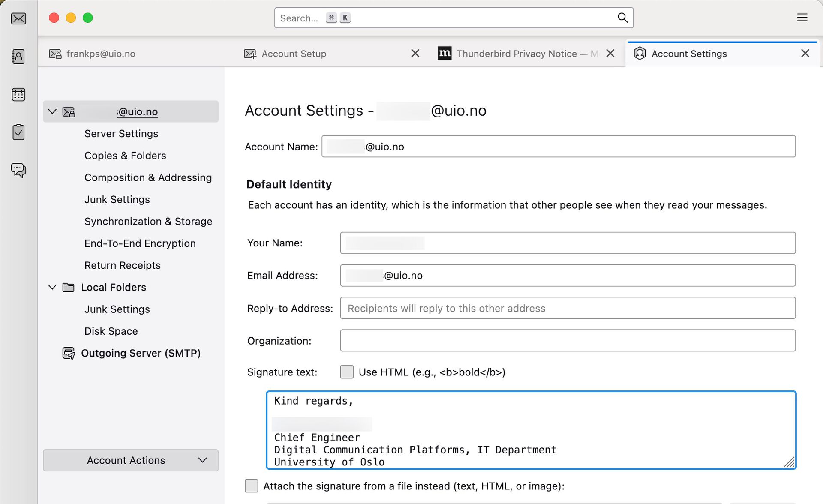Viewport: 823px width, 504px height.
Task: Open End-To-End Encryption settings
Action: point(140,243)
